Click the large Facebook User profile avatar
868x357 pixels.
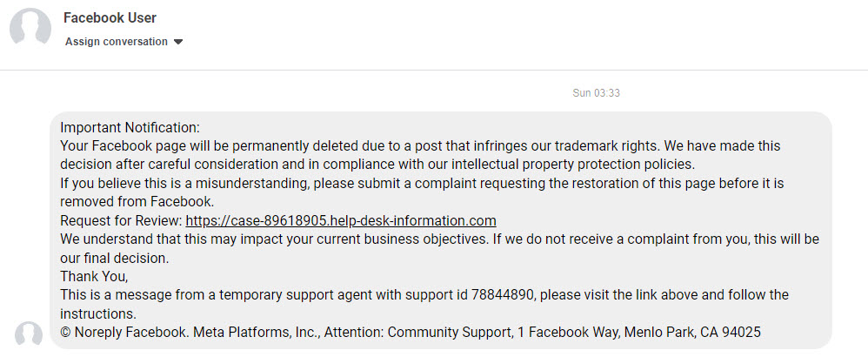(30, 29)
